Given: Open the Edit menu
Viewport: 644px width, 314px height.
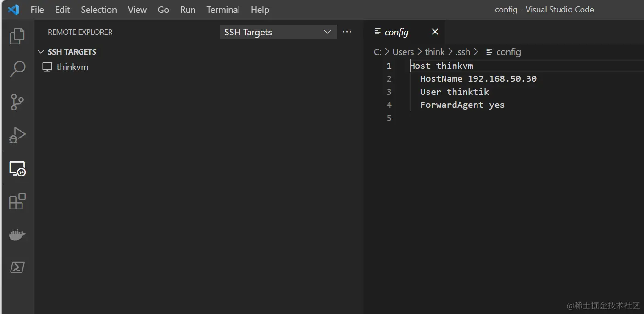Looking at the screenshot, I should (62, 10).
